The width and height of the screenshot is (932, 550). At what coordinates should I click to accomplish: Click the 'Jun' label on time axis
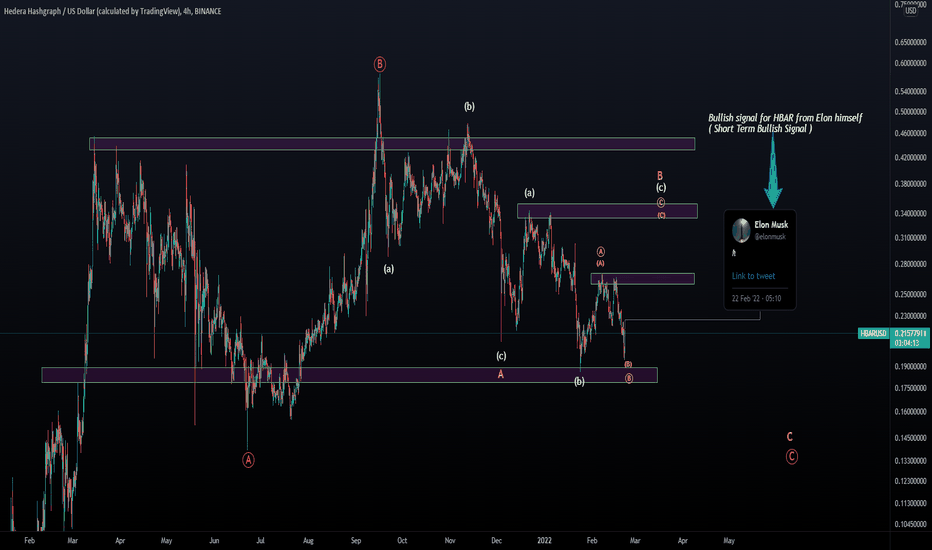coord(214,541)
